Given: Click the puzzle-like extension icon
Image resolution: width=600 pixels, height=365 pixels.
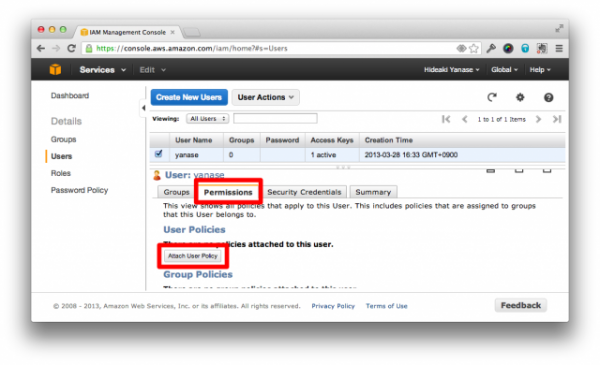Looking at the screenshot, I should click(541, 48).
